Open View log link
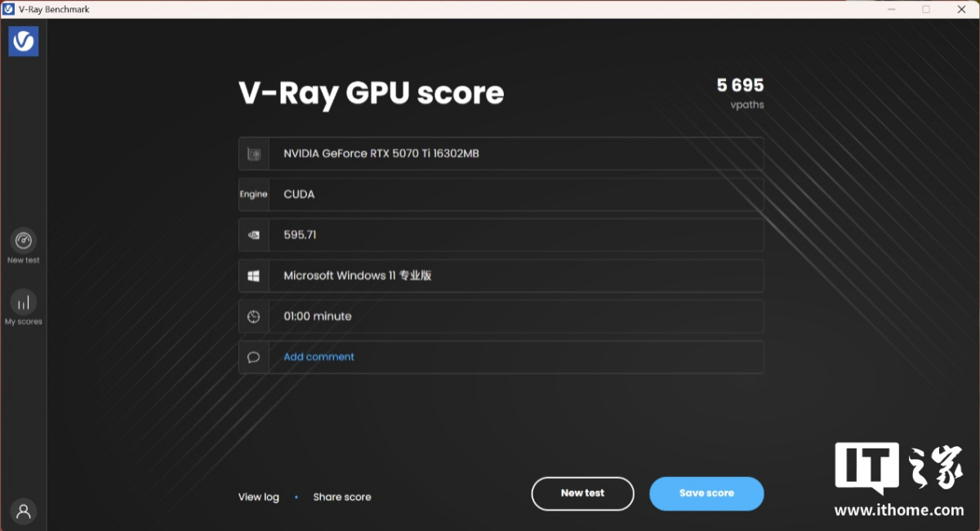Viewport: 980px width, 531px height. (259, 497)
